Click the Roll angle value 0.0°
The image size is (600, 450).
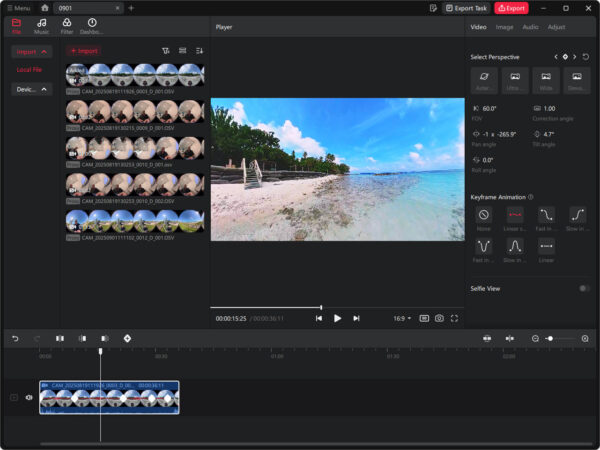pos(488,160)
